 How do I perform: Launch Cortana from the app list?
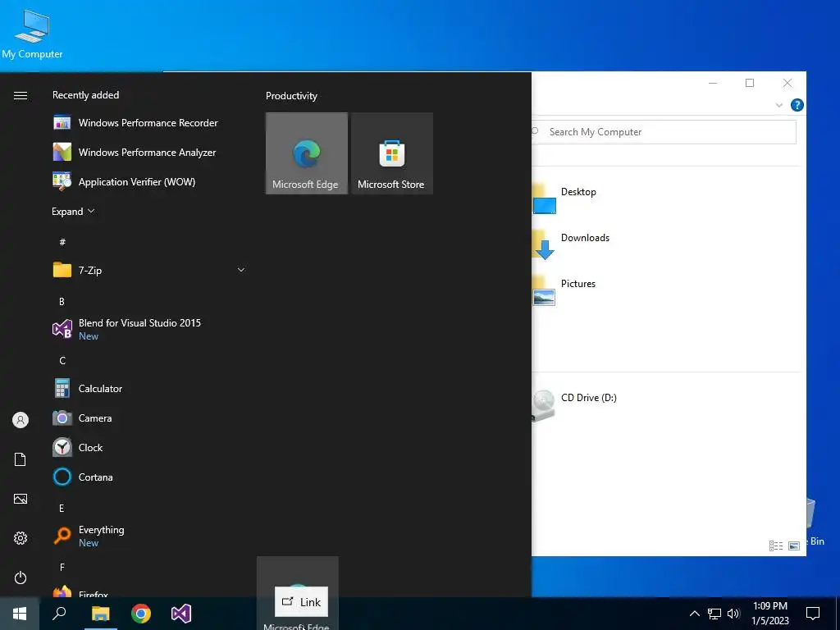pyautogui.click(x=148, y=477)
